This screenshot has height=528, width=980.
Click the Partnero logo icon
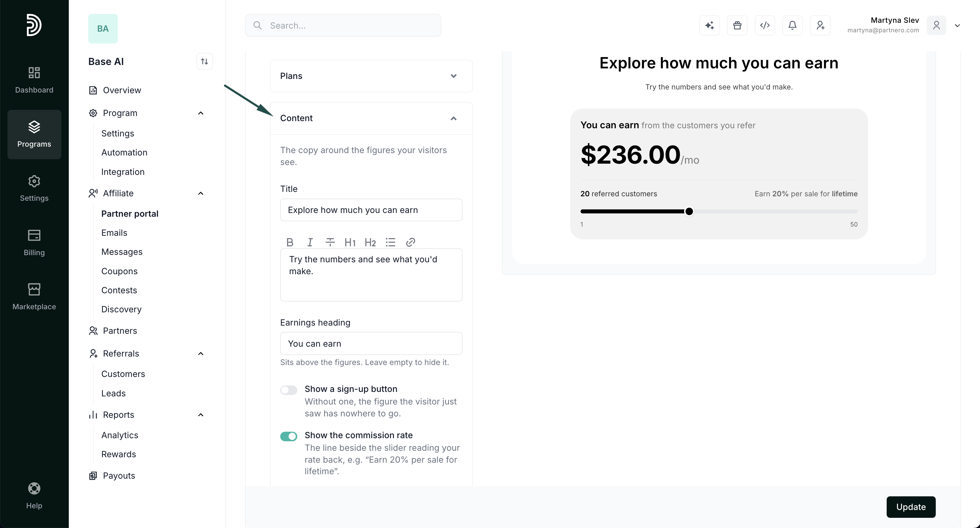click(34, 25)
